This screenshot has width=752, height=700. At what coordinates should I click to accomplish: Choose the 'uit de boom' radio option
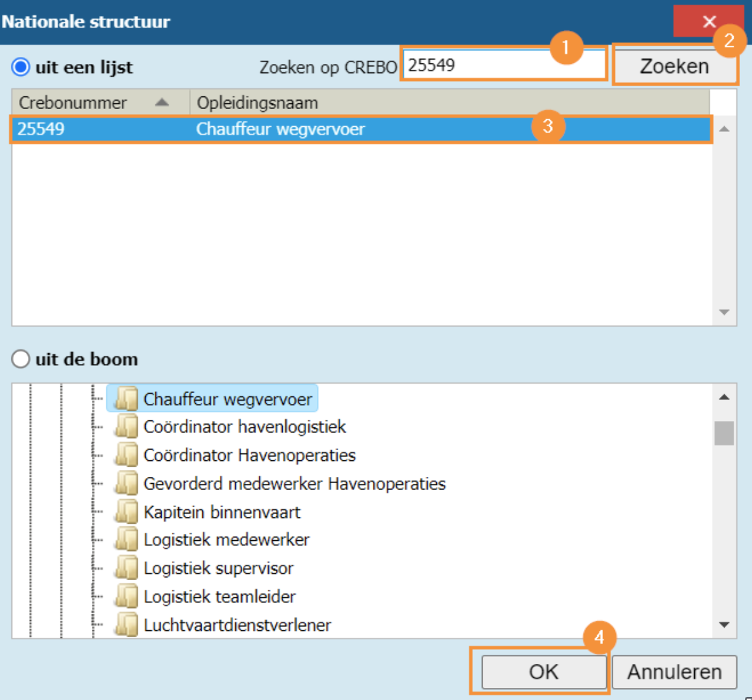[21, 359]
